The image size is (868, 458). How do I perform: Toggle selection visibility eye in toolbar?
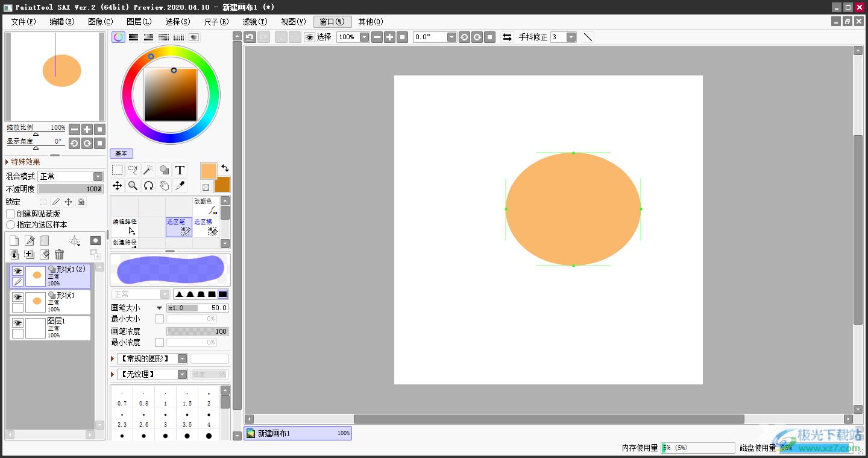(309, 37)
